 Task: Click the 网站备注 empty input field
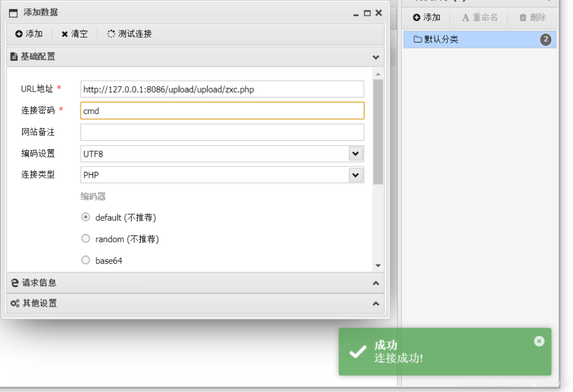click(222, 132)
